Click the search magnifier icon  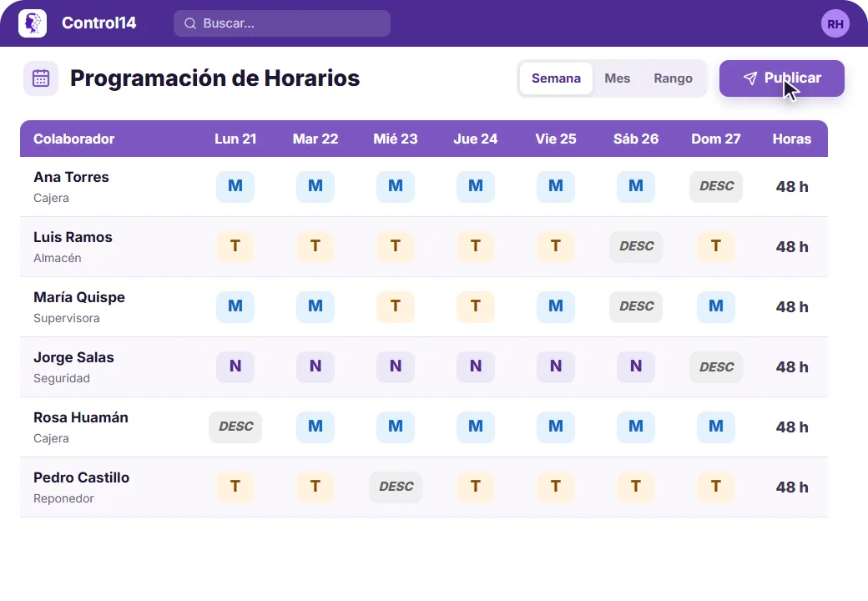pyautogui.click(x=190, y=23)
